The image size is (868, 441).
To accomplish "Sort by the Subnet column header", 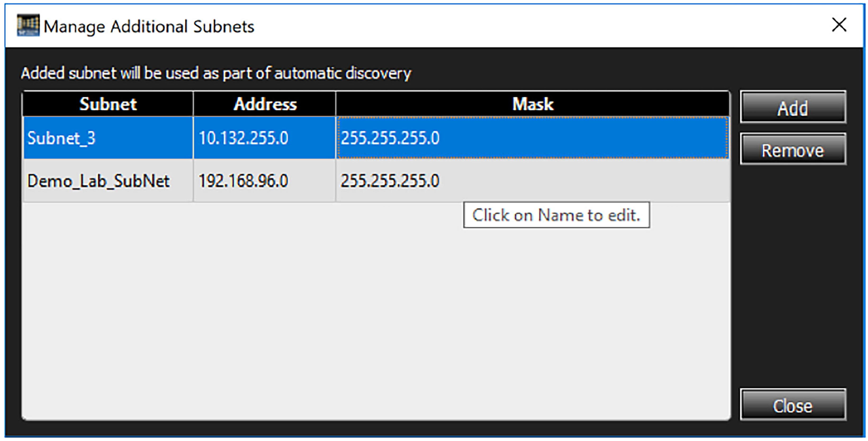I will [x=108, y=104].
